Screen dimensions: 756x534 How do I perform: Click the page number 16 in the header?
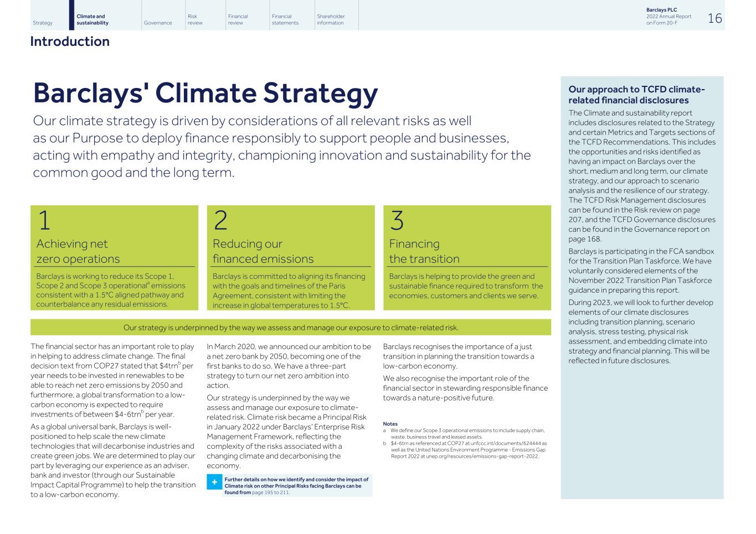[714, 19]
